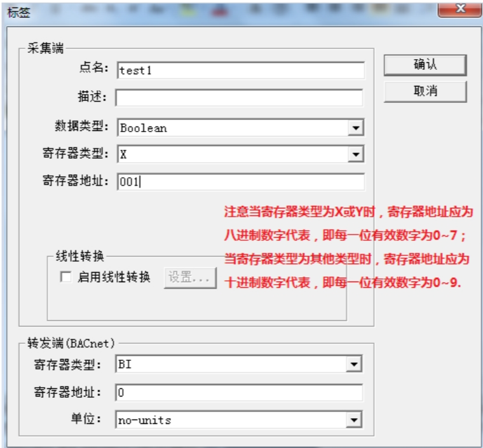Enable the 启用线性转换 checkbox
This screenshot has width=483, height=448.
click(66, 276)
